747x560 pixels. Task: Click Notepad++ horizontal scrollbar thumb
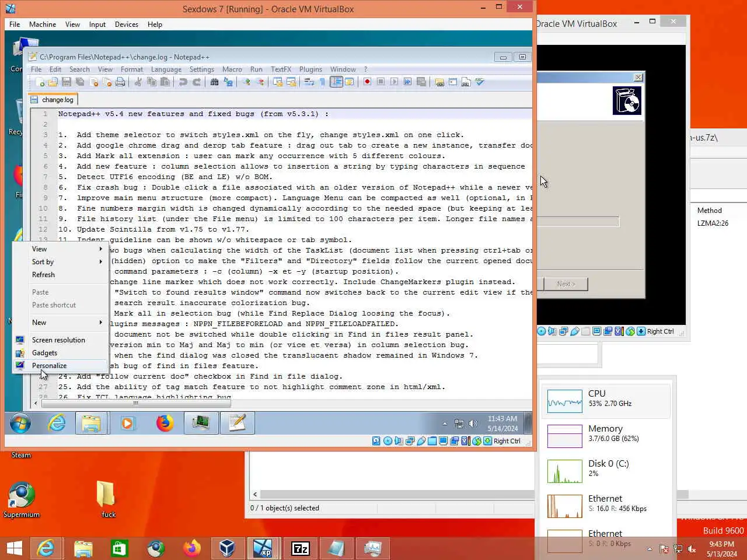click(135, 403)
